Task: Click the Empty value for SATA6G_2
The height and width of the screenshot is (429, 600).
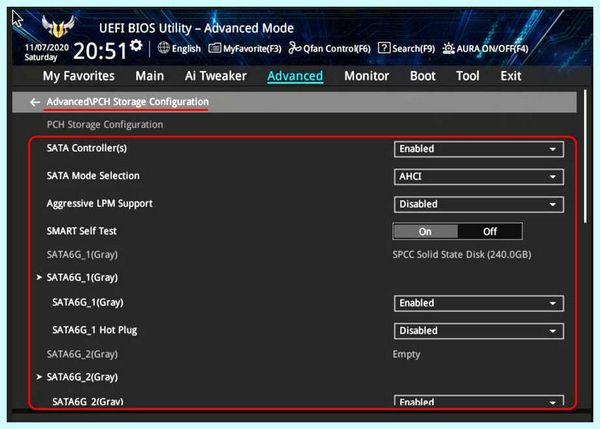Action: pos(406,354)
